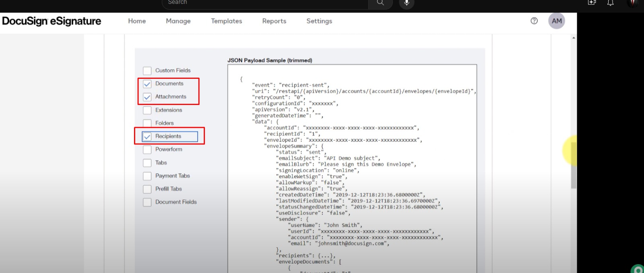Click the "retryCount": "0" line
Screen dimensions: 644x273
pos(279,97)
